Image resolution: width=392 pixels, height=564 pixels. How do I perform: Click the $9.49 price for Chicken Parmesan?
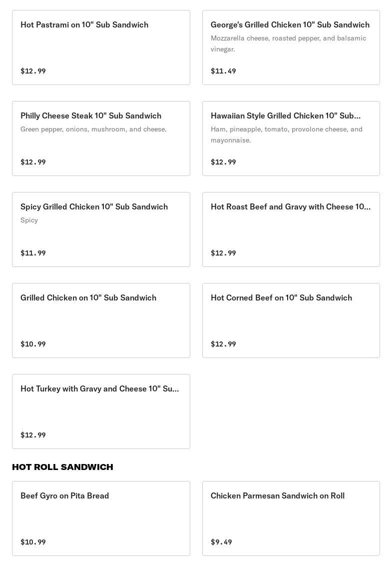pyautogui.click(x=221, y=542)
